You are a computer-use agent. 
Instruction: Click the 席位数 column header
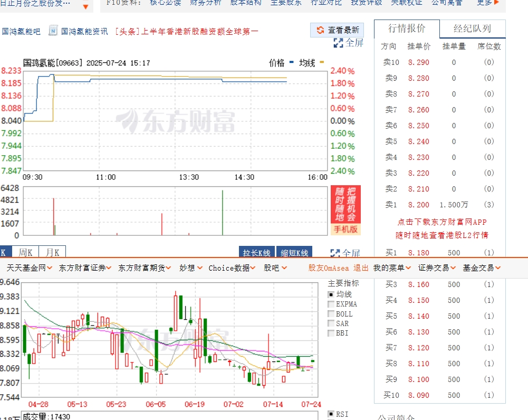click(489, 46)
